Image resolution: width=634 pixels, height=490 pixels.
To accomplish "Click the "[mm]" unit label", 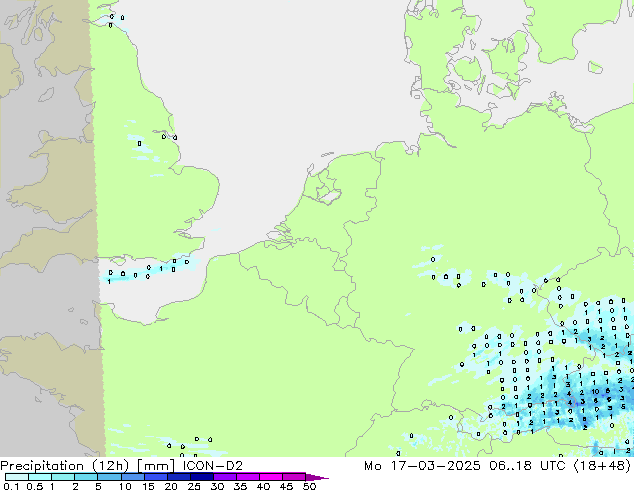I will 156,466.
